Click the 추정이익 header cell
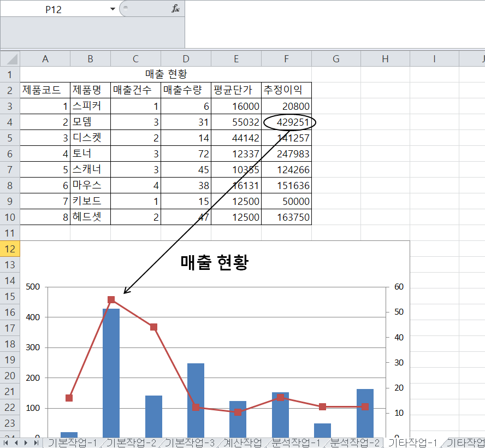This screenshot has width=485, height=448. click(x=286, y=90)
